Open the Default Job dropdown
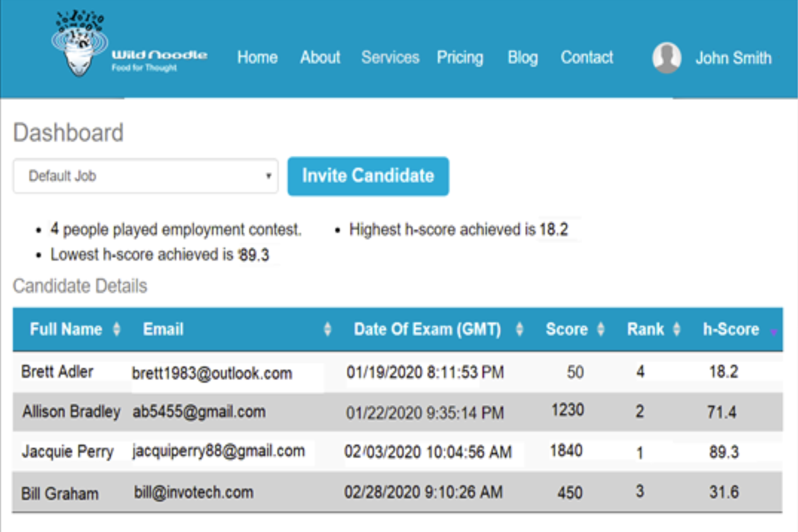 pyautogui.click(x=146, y=176)
